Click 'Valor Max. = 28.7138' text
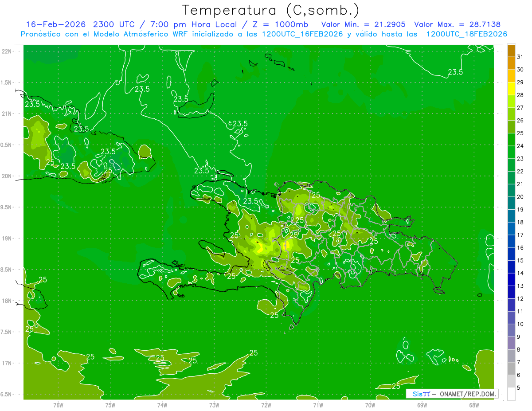The width and height of the screenshot is (532, 411). [457, 24]
